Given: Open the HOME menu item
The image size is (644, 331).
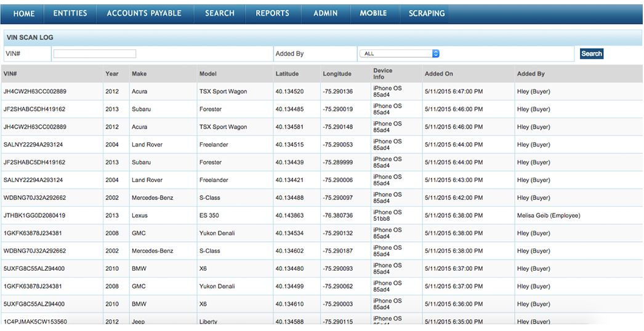Looking at the screenshot, I should point(24,14).
